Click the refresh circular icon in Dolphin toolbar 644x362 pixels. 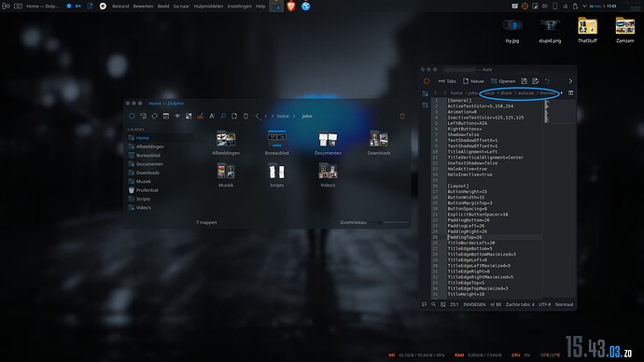click(x=154, y=116)
